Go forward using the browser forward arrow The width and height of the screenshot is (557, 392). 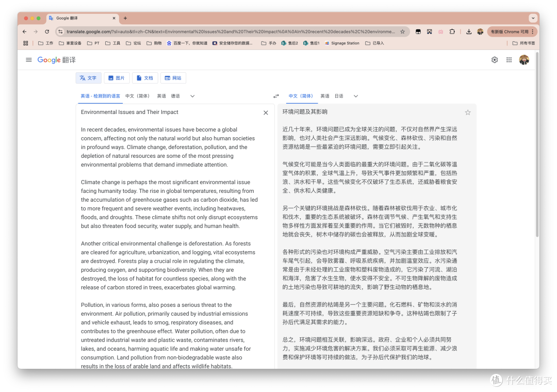[36, 31]
